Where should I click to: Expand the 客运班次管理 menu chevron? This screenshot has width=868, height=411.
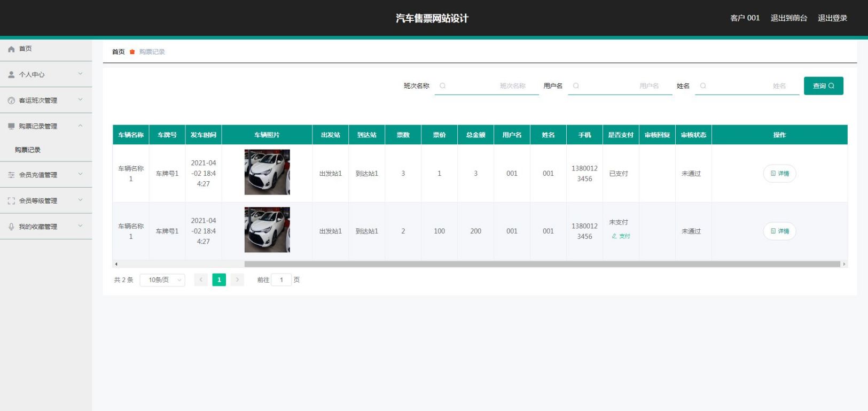coord(80,99)
